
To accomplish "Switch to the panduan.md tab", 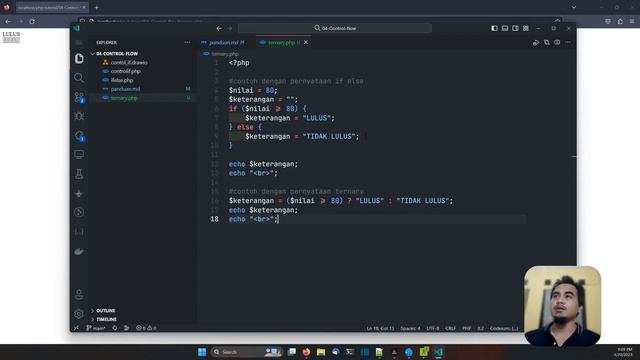I will point(223,42).
